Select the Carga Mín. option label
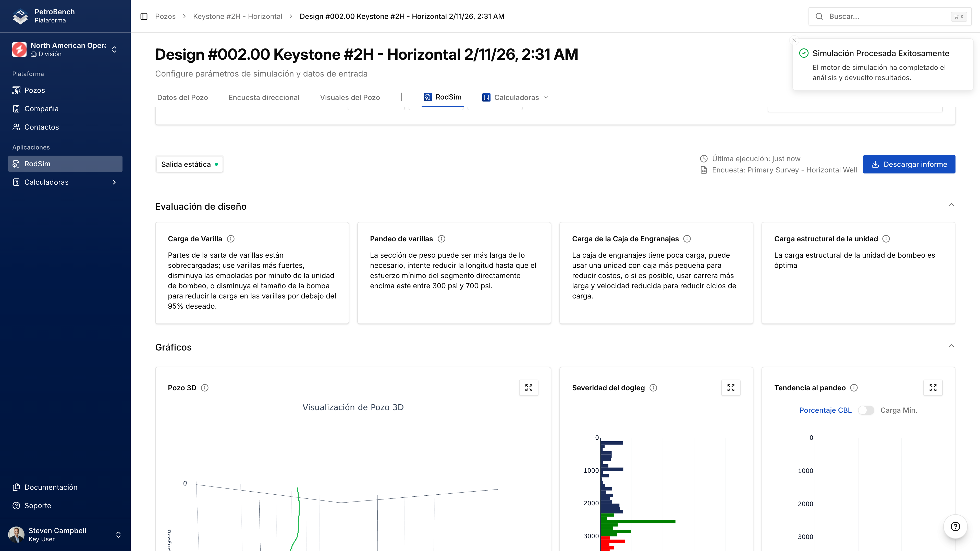 click(x=899, y=410)
